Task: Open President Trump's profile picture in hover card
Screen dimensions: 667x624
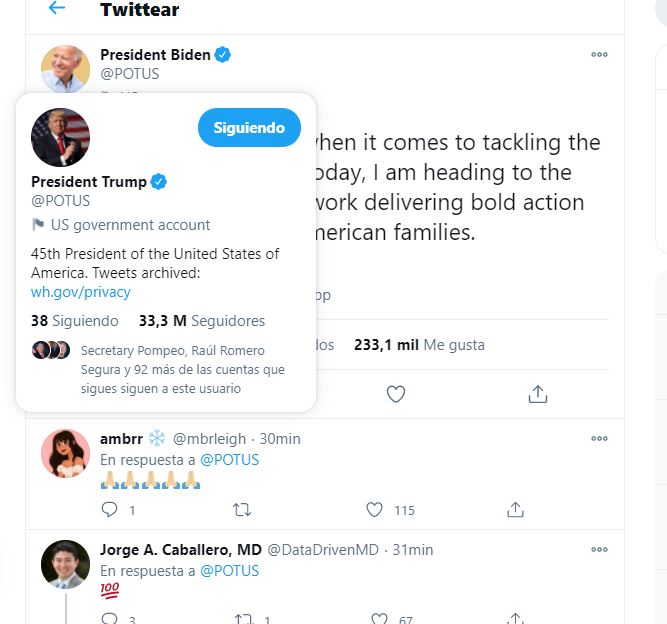Action: pos(61,137)
